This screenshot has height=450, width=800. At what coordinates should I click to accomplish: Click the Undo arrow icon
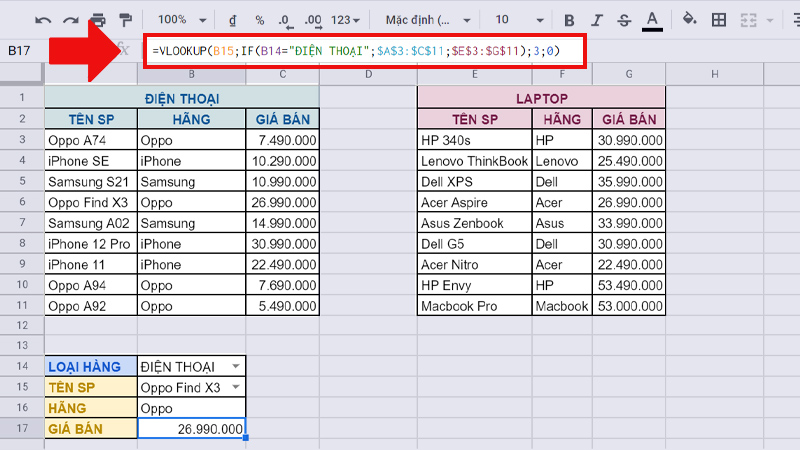coord(43,19)
